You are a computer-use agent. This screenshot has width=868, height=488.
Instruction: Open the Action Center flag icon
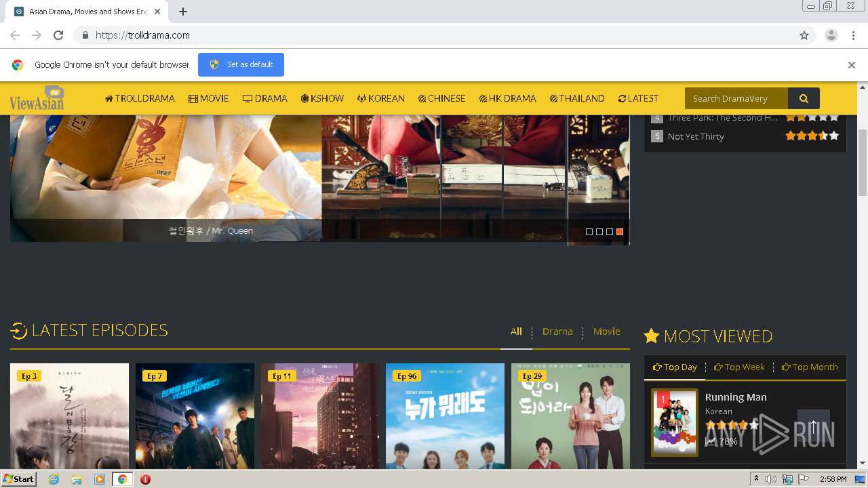[x=802, y=479]
